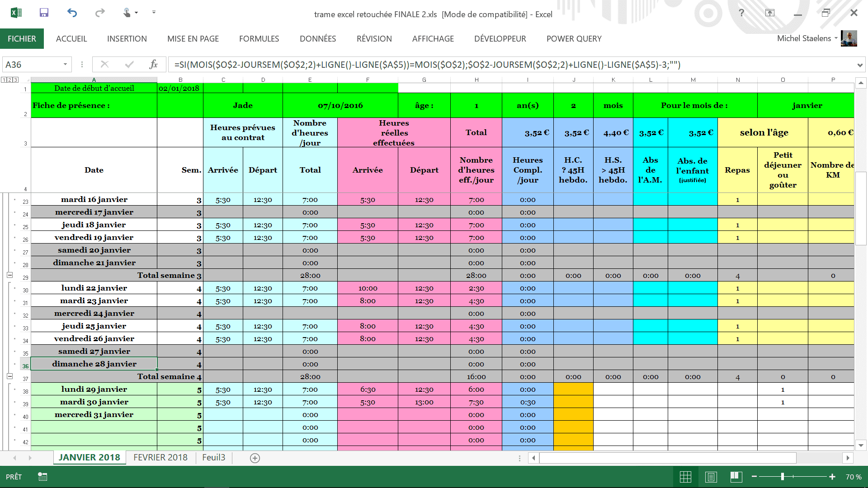Open the Help question mark icon
868x488 pixels.
click(741, 13)
